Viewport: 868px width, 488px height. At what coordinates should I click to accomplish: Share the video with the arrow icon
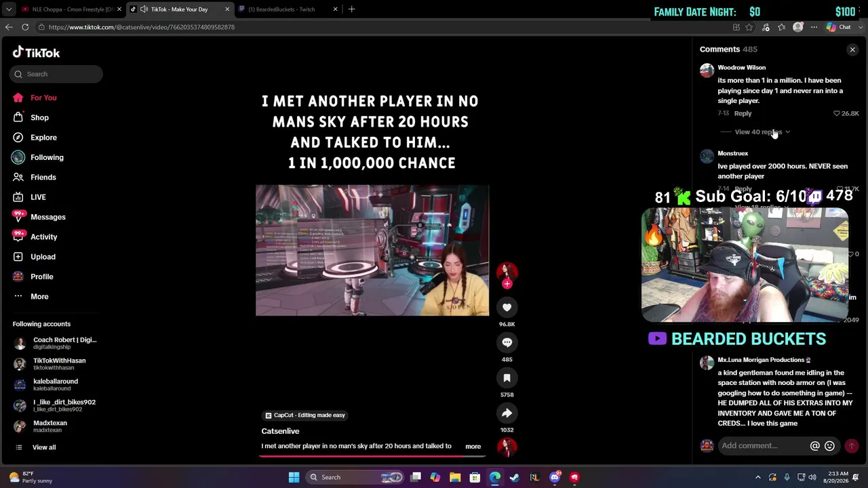[507, 413]
